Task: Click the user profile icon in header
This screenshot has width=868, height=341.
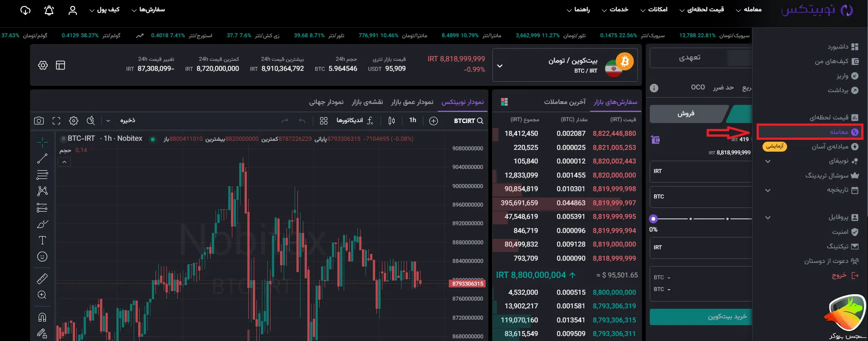Action: coord(73,10)
